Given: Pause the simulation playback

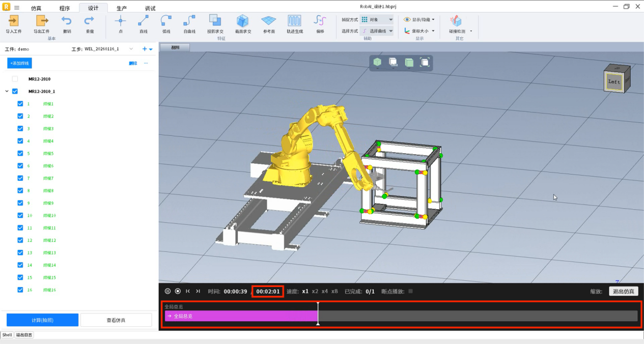Looking at the screenshot, I should pos(167,291).
